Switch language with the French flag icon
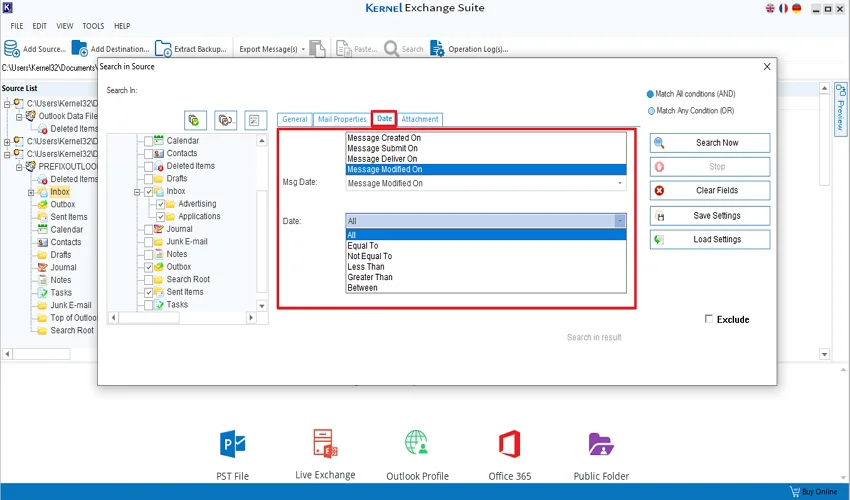 coord(783,8)
